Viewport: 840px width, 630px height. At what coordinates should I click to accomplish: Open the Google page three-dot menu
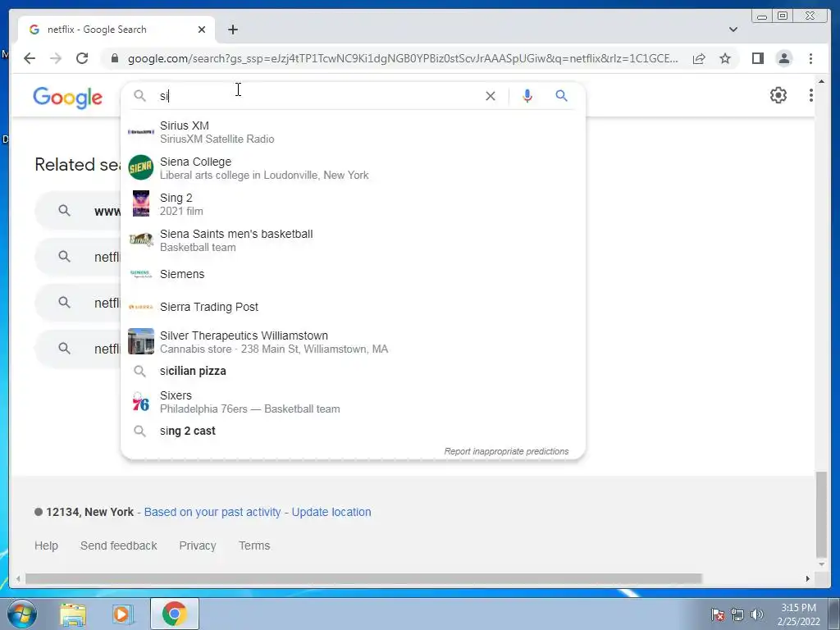click(x=810, y=95)
